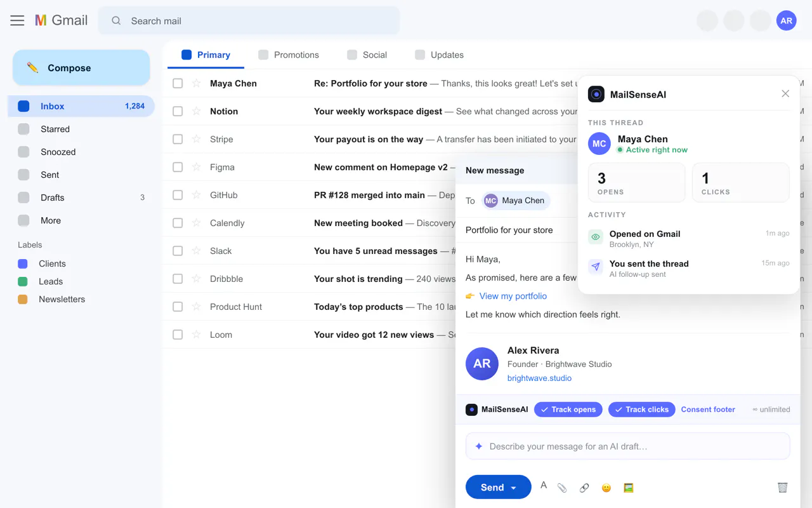Switch to the Social tab
This screenshot has width=812, height=508.
tap(367, 55)
